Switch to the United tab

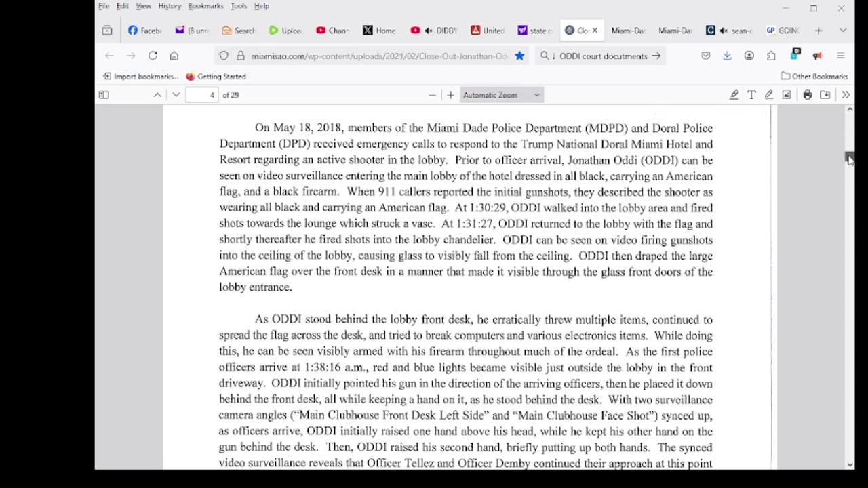487,30
